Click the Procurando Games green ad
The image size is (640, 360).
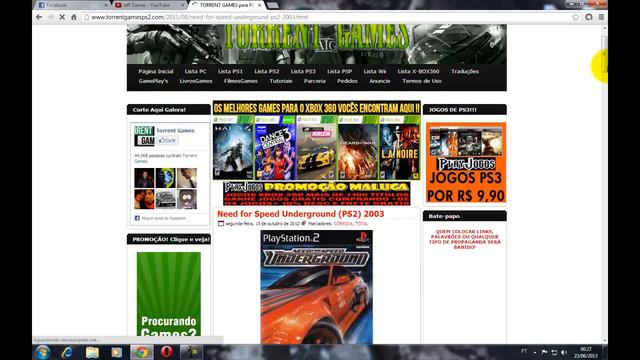pos(169,294)
